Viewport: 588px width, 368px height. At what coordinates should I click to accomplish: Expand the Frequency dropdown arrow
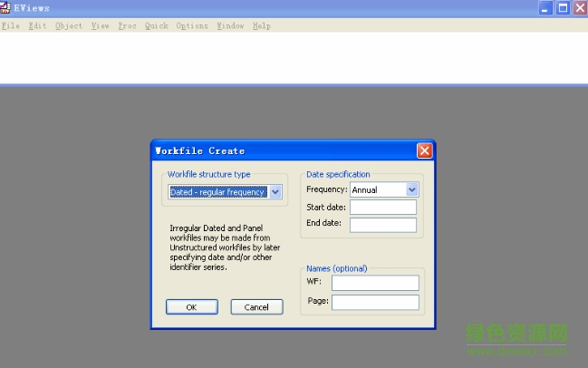411,189
